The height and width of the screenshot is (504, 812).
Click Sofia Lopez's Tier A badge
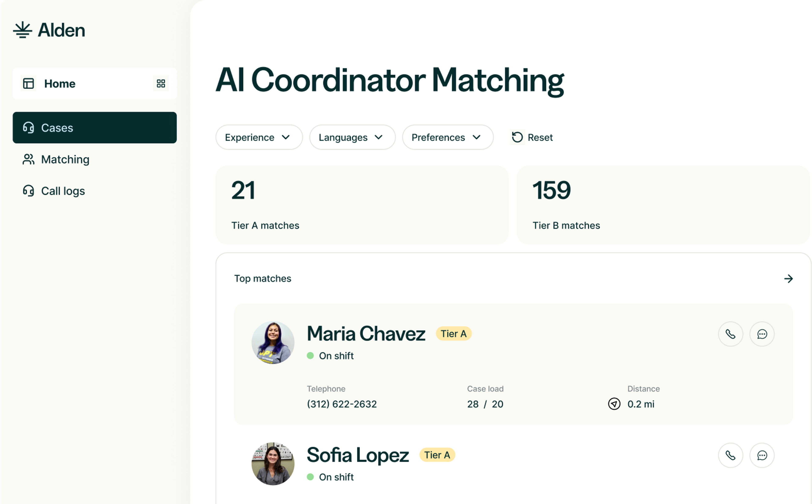(x=437, y=455)
